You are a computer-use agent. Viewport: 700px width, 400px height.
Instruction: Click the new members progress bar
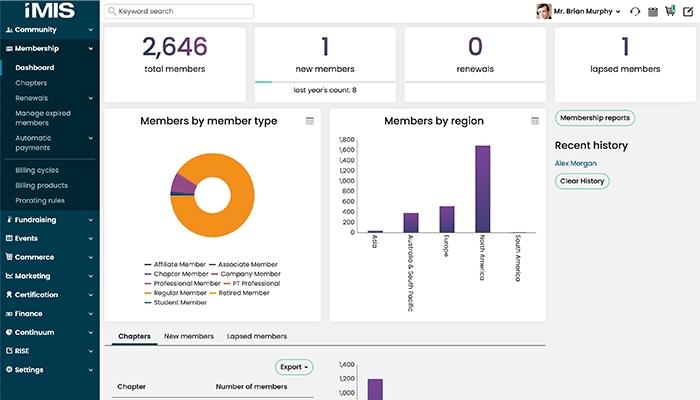[x=325, y=82]
